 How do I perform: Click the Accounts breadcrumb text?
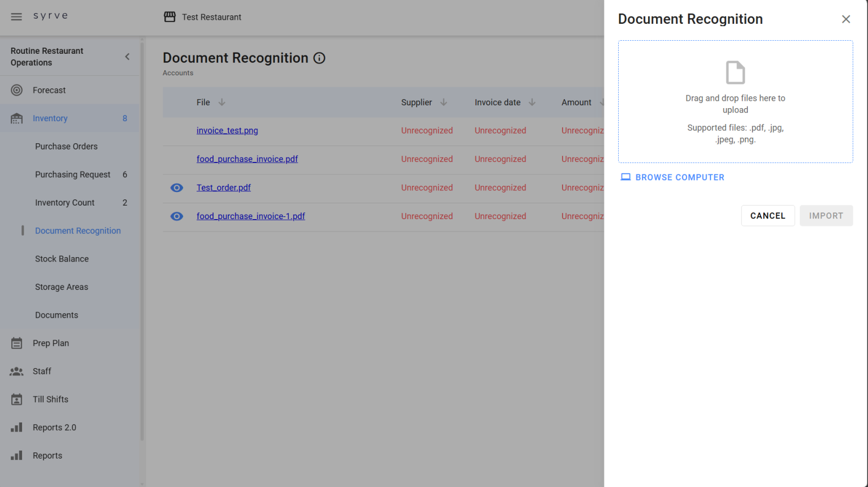(178, 73)
